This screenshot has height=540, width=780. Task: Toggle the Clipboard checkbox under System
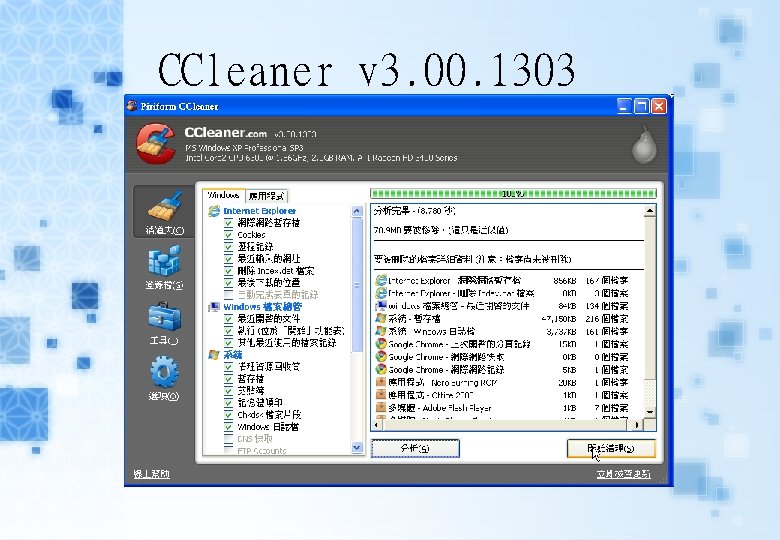(228, 391)
